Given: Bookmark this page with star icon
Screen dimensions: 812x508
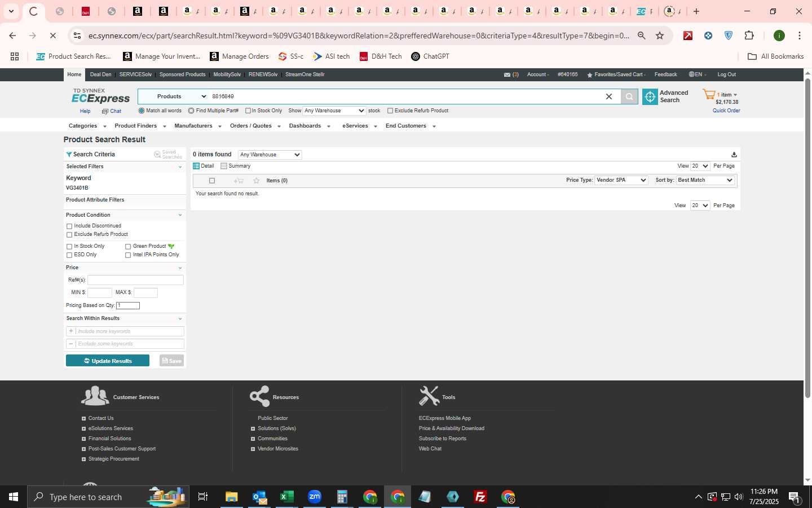Looking at the screenshot, I should pos(660,36).
